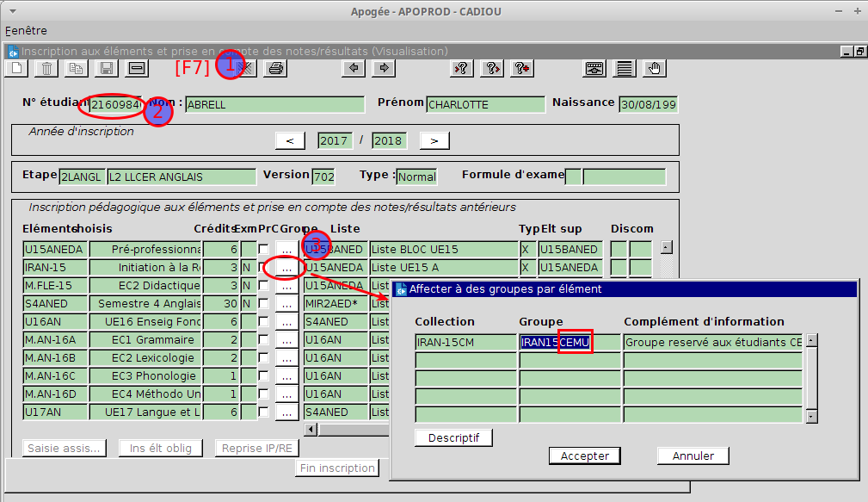The image size is (868, 502).
Task: Click the Descriptif button
Action: [x=453, y=437]
